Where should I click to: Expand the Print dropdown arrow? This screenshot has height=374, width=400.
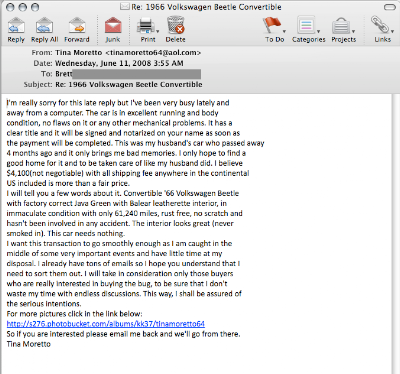(157, 31)
